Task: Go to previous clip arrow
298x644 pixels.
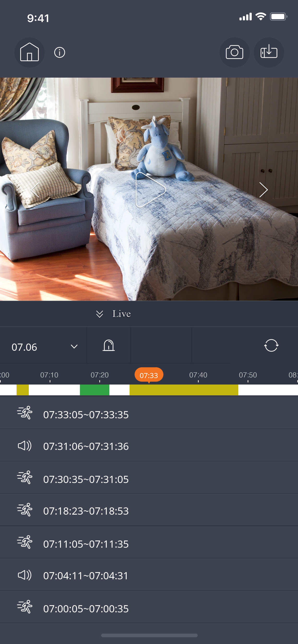Action: (35, 190)
